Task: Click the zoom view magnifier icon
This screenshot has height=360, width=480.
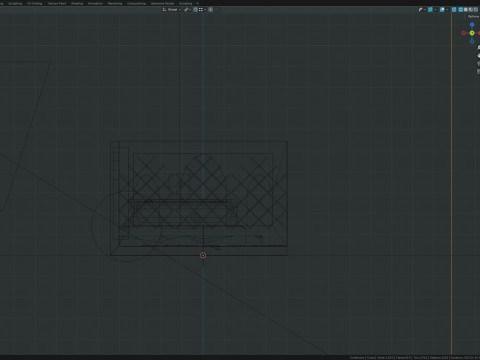Action: click(479, 48)
